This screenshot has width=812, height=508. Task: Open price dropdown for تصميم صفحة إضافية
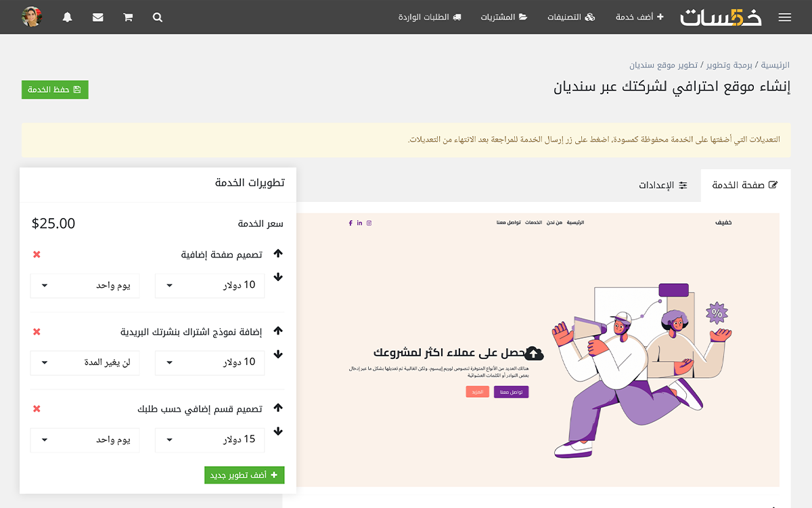click(210, 285)
